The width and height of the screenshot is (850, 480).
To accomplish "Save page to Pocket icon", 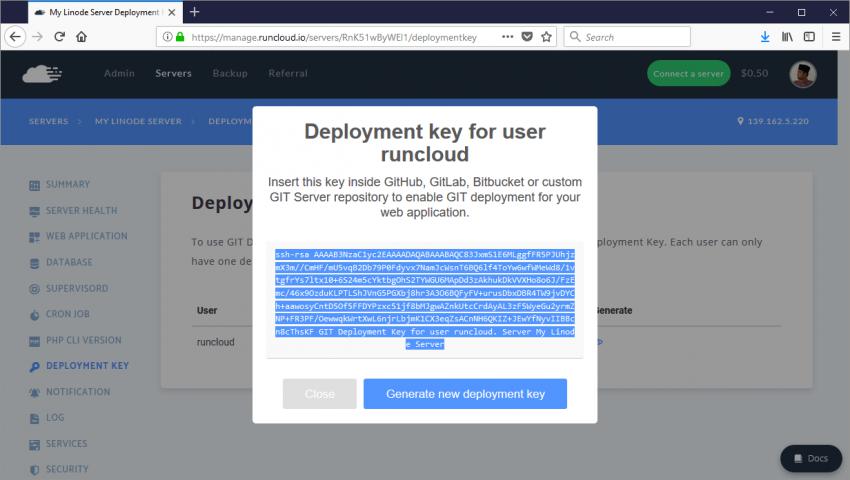I will [527, 37].
